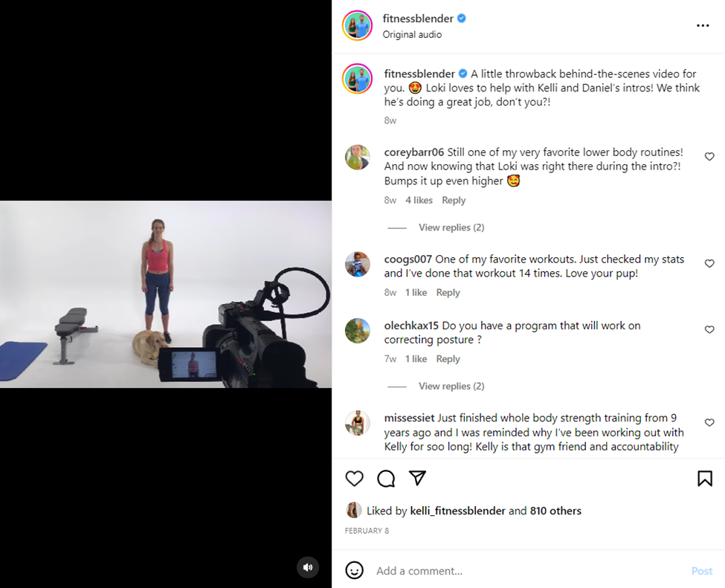Play or pause the behind-the-scenes video
Screen dimensions: 725x588
pyautogui.click(x=166, y=294)
